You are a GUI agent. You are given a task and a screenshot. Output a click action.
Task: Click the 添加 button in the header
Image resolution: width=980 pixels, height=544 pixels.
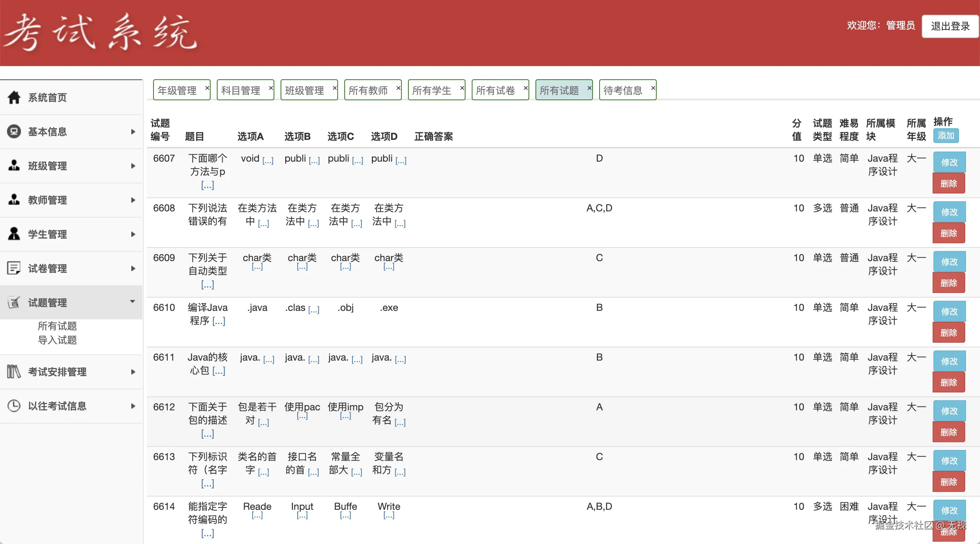946,136
